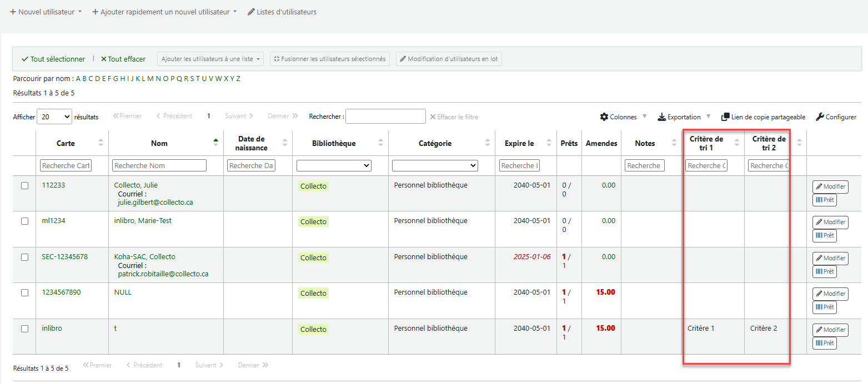This screenshot has width=868, height=384.
Task: Click the shareable copy link icon
Action: [x=725, y=117]
